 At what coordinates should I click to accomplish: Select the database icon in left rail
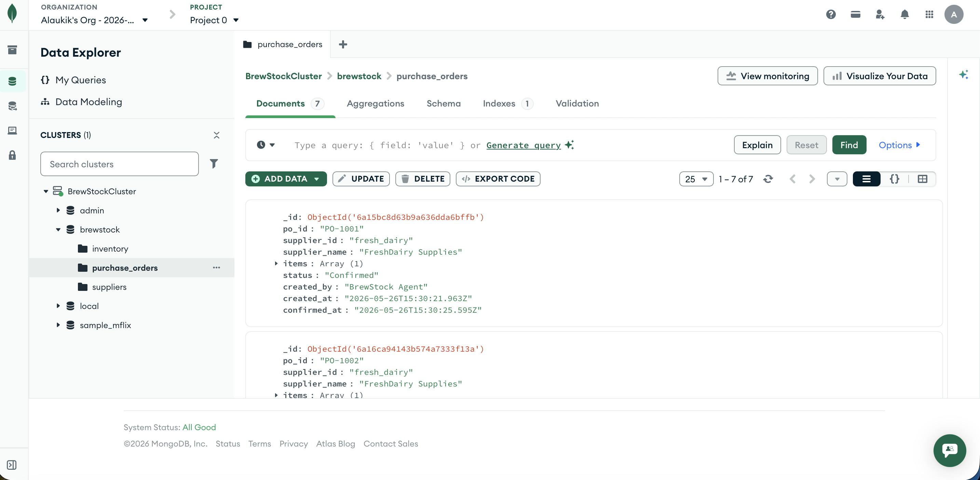point(12,81)
